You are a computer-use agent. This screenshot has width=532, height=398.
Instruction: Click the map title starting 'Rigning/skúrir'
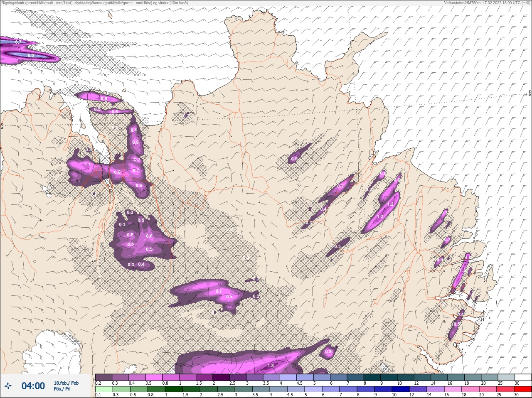click(94, 3)
